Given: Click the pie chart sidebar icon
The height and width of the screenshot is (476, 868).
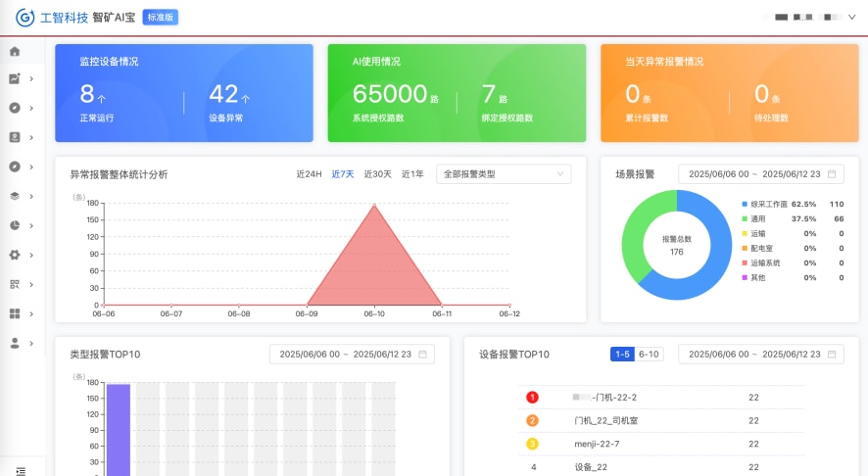Looking at the screenshot, I should click(x=14, y=225).
